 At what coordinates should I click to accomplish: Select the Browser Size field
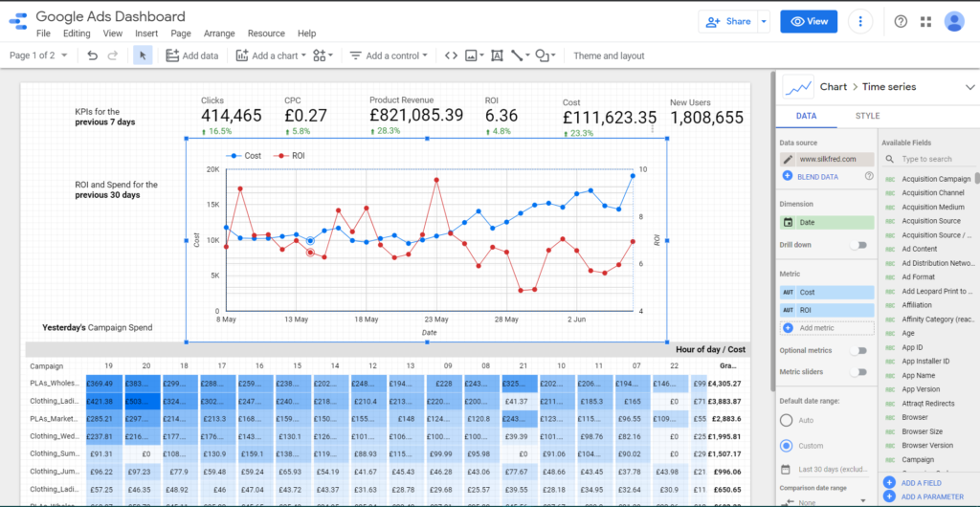tap(922, 431)
